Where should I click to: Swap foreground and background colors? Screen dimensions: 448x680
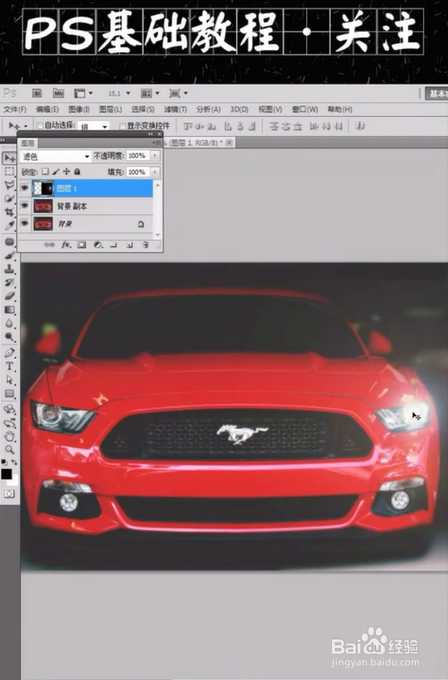[14, 462]
